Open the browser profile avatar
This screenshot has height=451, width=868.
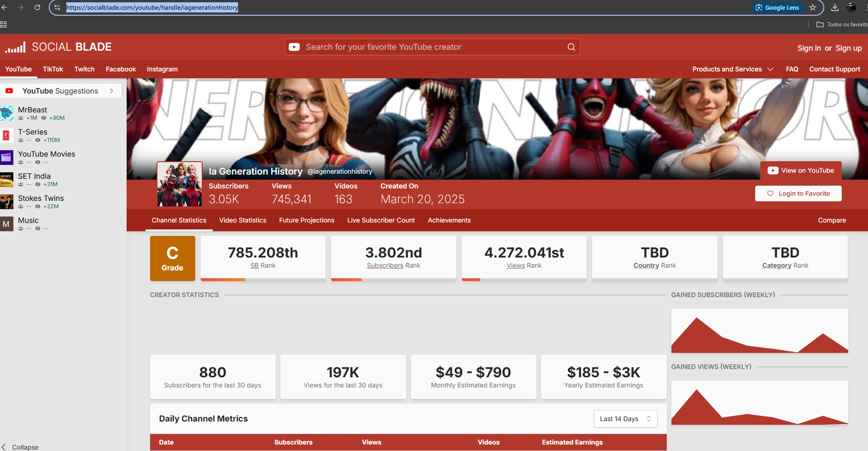(x=852, y=8)
